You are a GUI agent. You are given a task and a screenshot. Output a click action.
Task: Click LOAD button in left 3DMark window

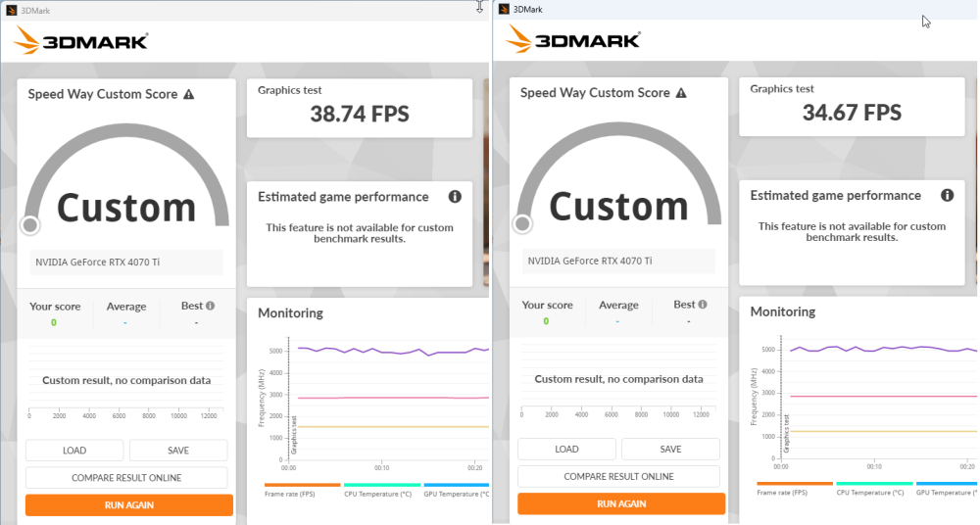[x=74, y=450]
